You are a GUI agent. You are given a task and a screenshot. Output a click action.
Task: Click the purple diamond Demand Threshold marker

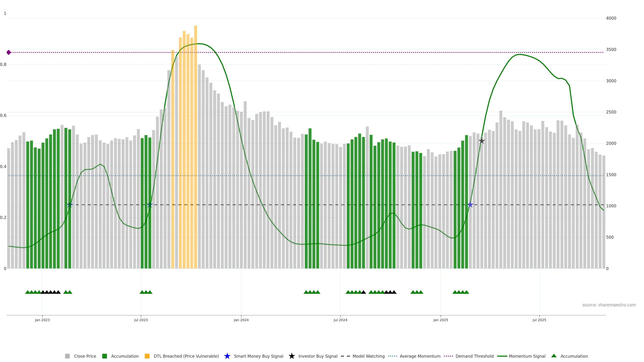tap(9, 52)
